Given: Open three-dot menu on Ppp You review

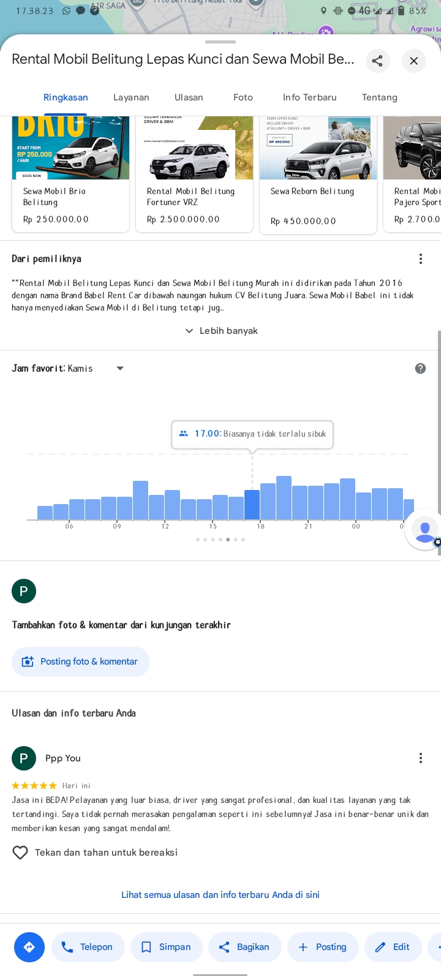Looking at the screenshot, I should pyautogui.click(x=421, y=758).
